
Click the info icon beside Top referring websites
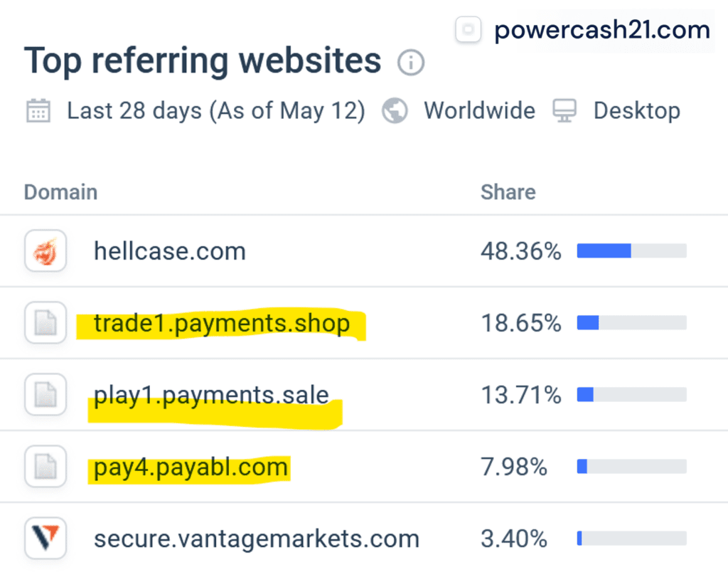411,63
